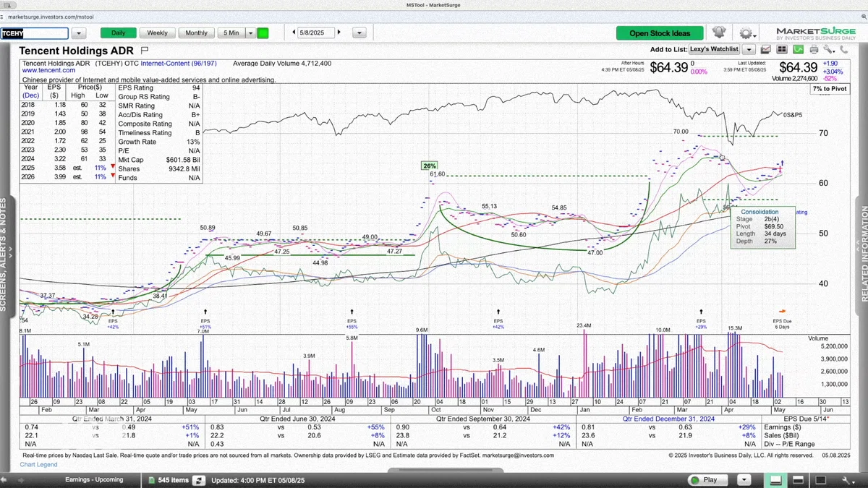Image resolution: width=868 pixels, height=488 pixels.
Task: Click the chart view icon beside watchlist dropdown
Action: click(x=766, y=49)
